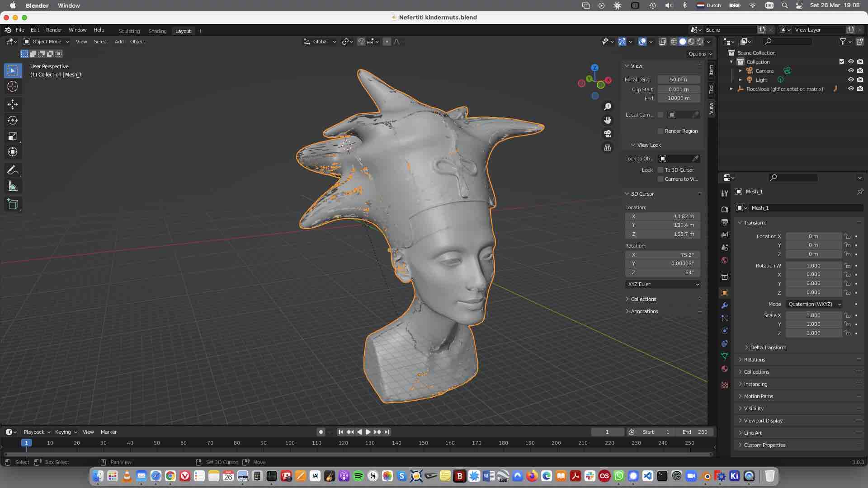This screenshot has width=868, height=488.
Task: Click the Zoom viewport magnifier icon
Action: click(608, 107)
